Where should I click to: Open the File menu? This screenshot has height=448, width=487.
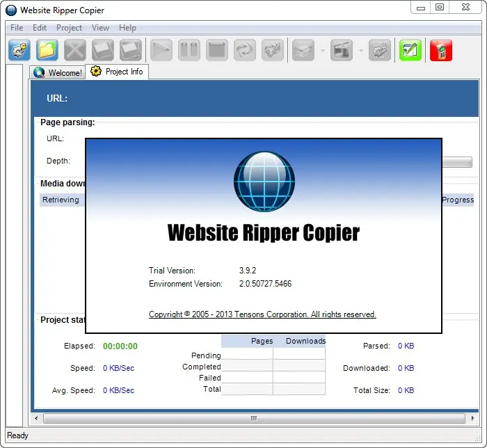[17, 28]
